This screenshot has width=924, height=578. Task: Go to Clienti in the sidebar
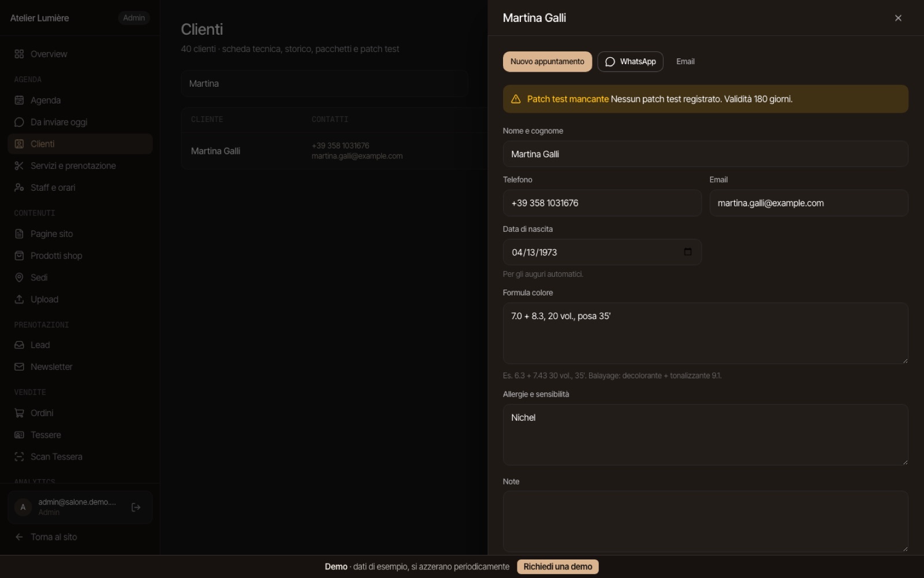[x=80, y=144]
